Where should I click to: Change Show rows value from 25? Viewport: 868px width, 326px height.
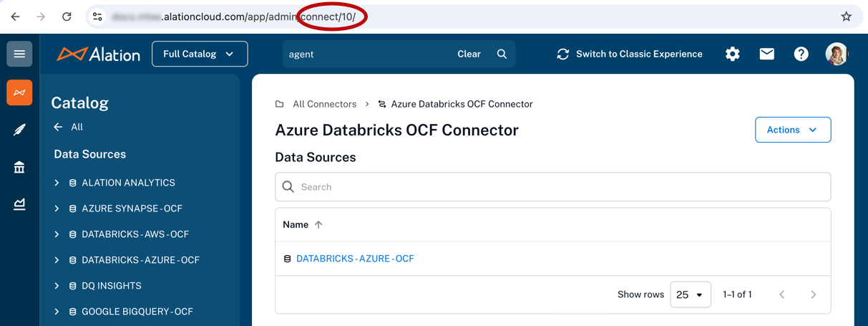[691, 294]
